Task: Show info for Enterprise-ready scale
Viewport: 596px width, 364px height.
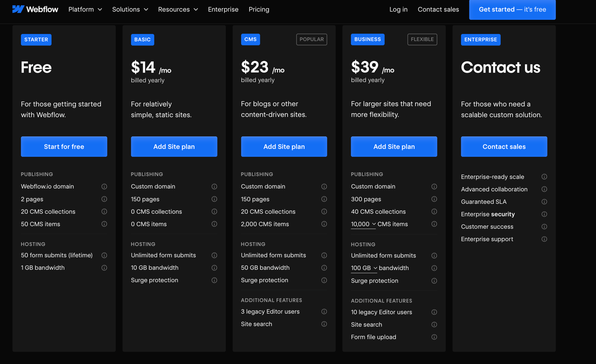Action: tap(544, 177)
